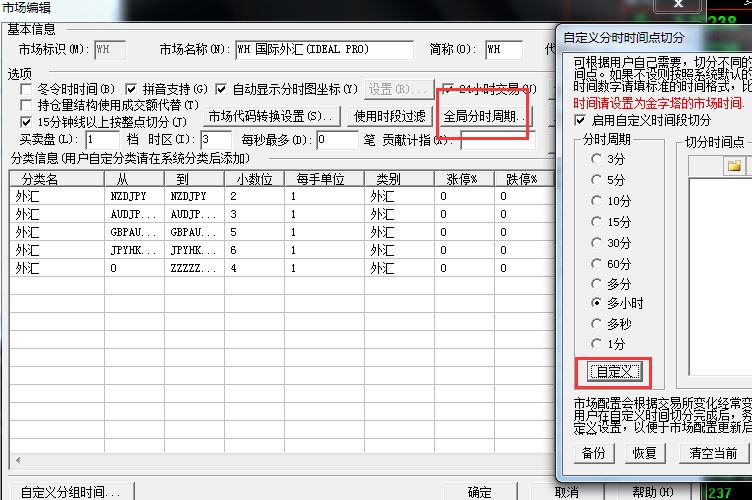Click the 恢复 button
752x500 pixels.
pos(645,453)
